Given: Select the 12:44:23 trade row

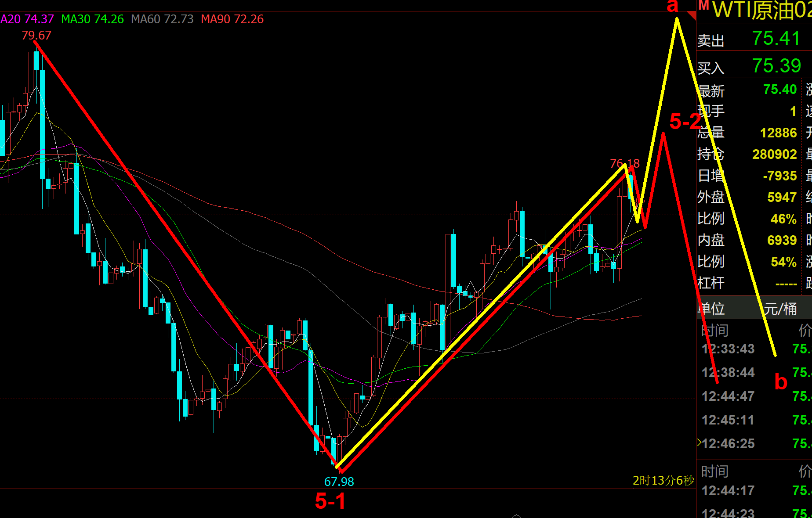Looking at the screenshot, I should (x=754, y=513).
